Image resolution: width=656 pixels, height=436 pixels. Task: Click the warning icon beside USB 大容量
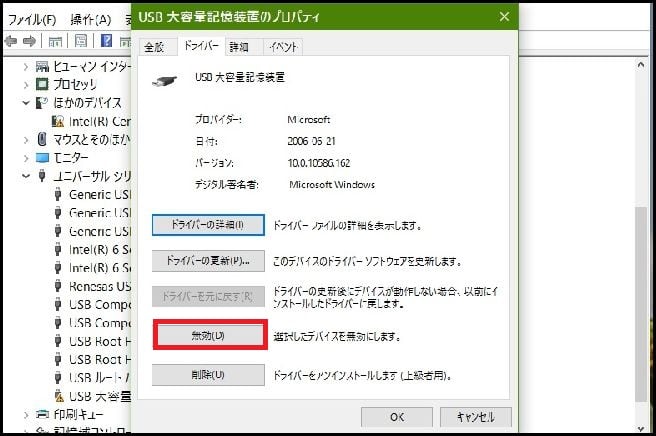tap(59, 396)
